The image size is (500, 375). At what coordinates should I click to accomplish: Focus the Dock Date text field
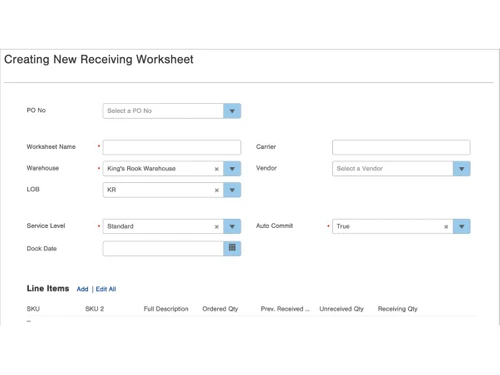click(163, 248)
